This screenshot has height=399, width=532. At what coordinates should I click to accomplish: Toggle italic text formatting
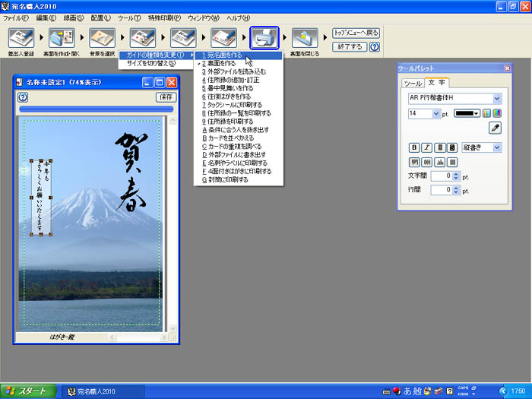[x=427, y=147]
